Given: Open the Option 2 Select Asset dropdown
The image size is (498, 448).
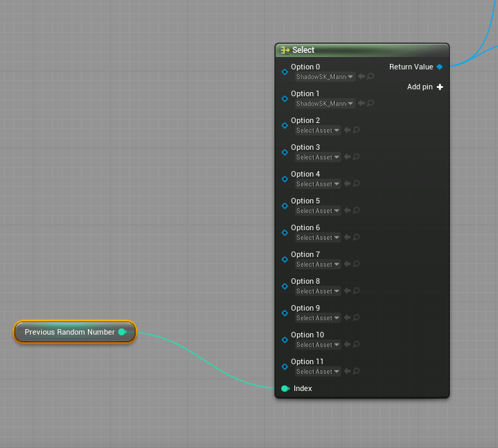Looking at the screenshot, I should [317, 131].
